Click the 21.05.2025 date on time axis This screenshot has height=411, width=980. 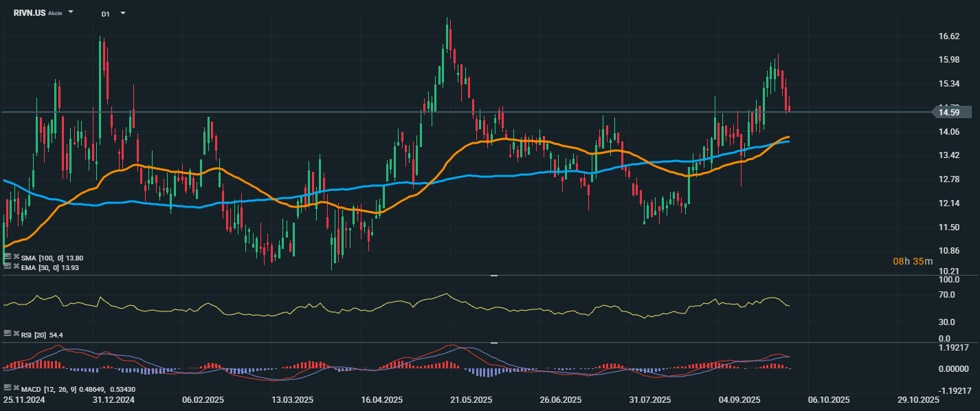(x=471, y=399)
